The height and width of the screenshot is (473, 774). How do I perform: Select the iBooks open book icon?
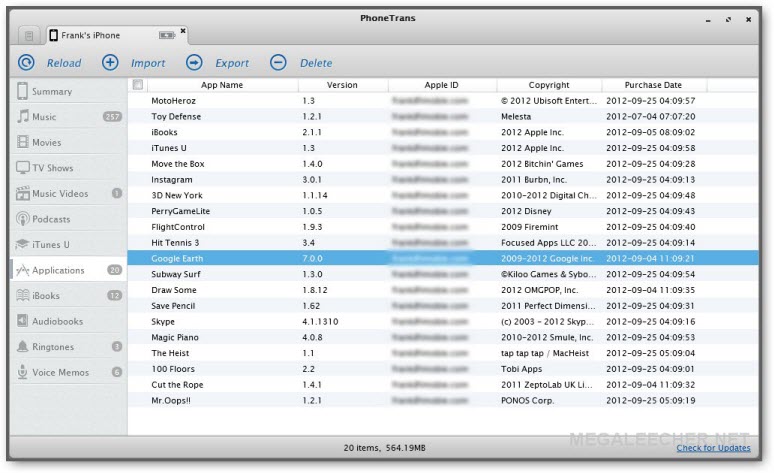pyautogui.click(x=23, y=295)
